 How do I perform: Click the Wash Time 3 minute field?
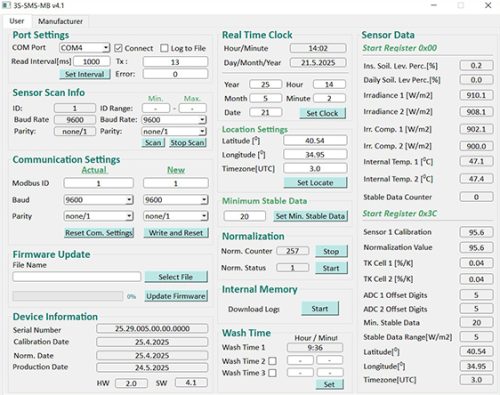coord(330,373)
